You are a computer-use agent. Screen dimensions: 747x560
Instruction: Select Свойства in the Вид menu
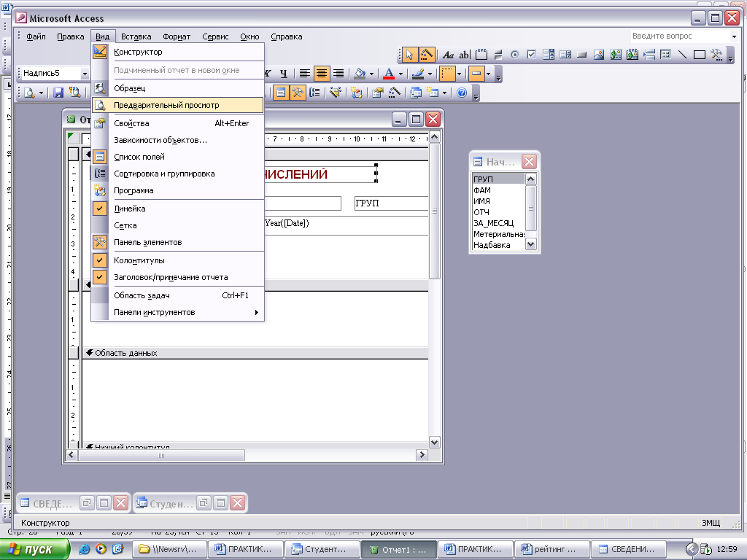[x=177, y=123]
